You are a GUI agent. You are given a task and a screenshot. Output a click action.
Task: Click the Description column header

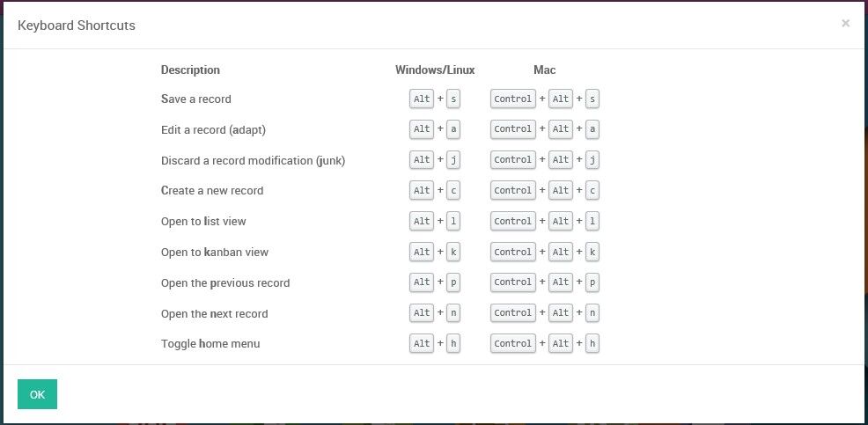click(190, 70)
